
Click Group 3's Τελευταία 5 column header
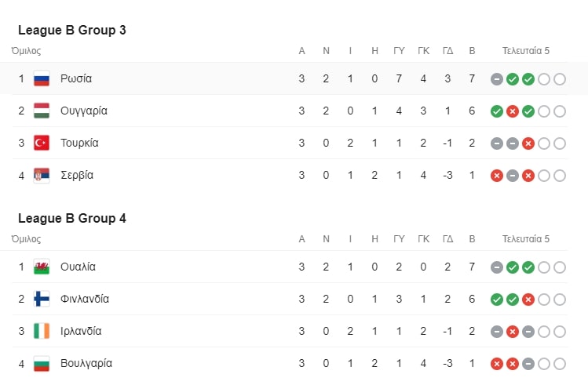coord(526,50)
